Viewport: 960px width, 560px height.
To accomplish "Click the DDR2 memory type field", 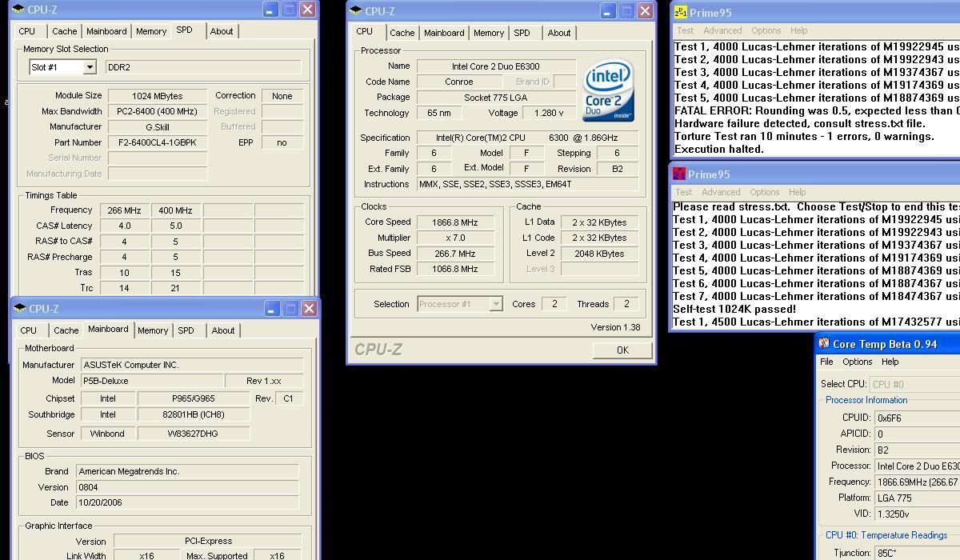I will coord(203,67).
